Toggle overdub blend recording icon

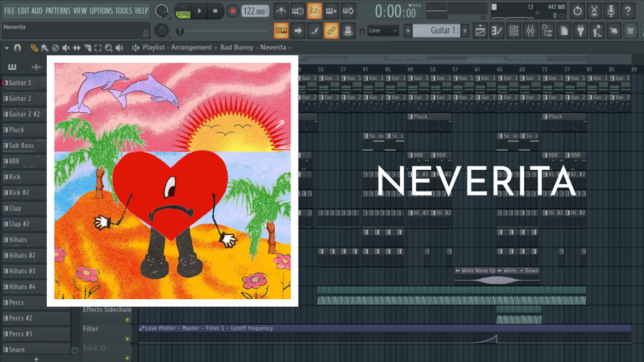pos(331,11)
